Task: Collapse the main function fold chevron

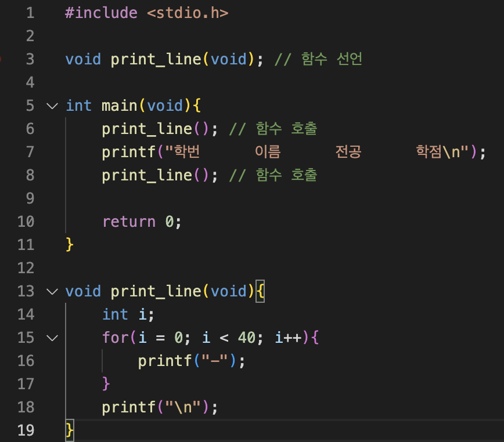Action: (x=52, y=106)
